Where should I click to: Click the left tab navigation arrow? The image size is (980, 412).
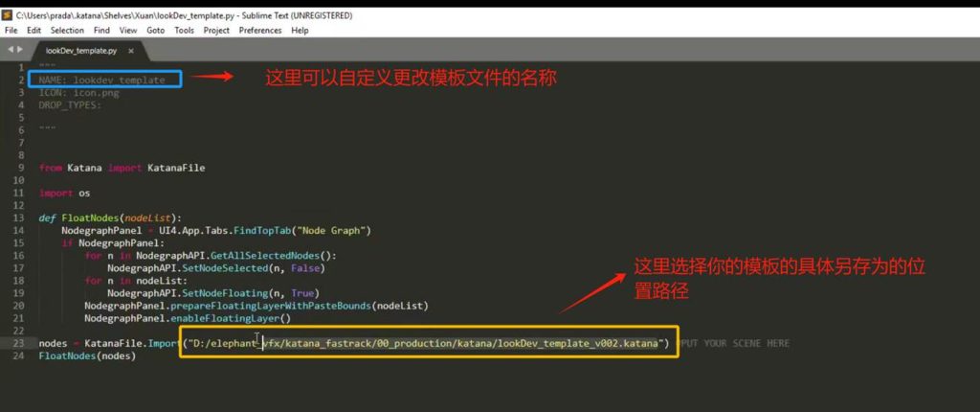(10, 49)
